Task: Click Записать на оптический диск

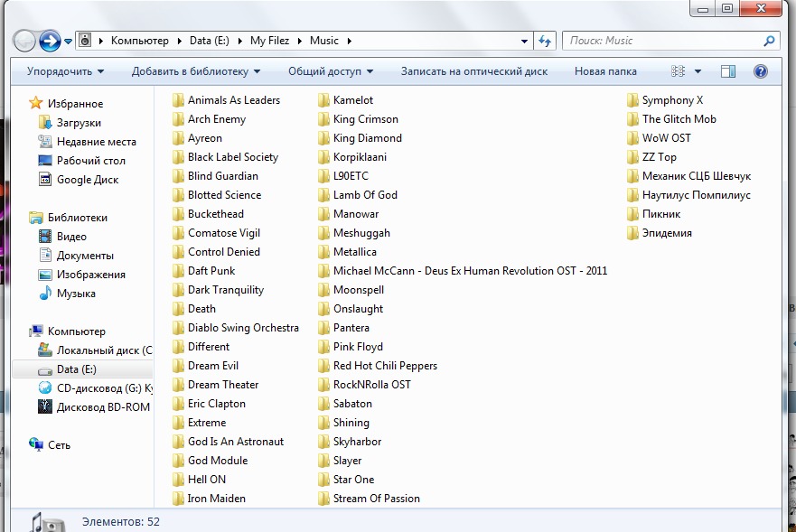Action: [474, 71]
